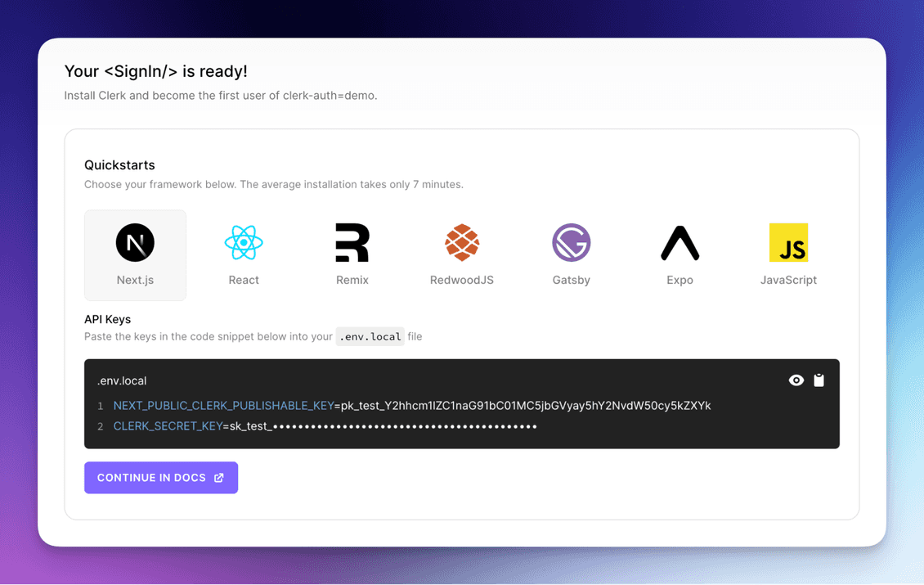Switch quickstart to React
Viewport: 924px width, 585px height.
tap(244, 254)
